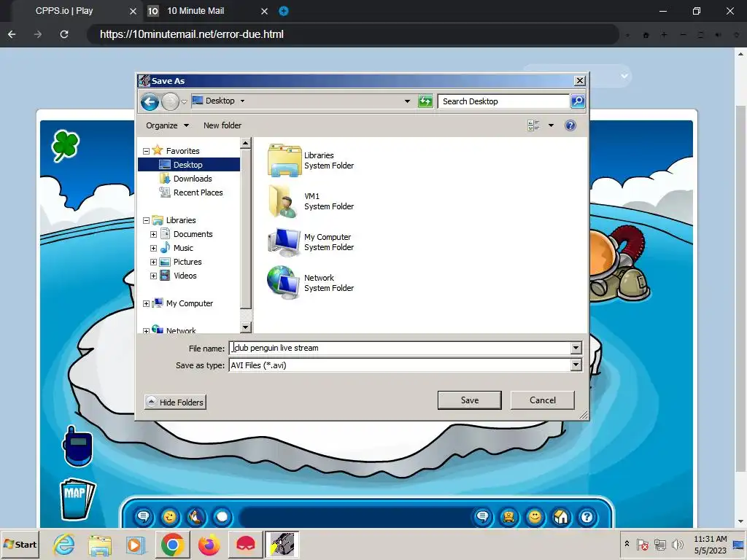Viewport: 747px width, 560px height.
Task: Open the Organize menu
Action: pyautogui.click(x=167, y=125)
